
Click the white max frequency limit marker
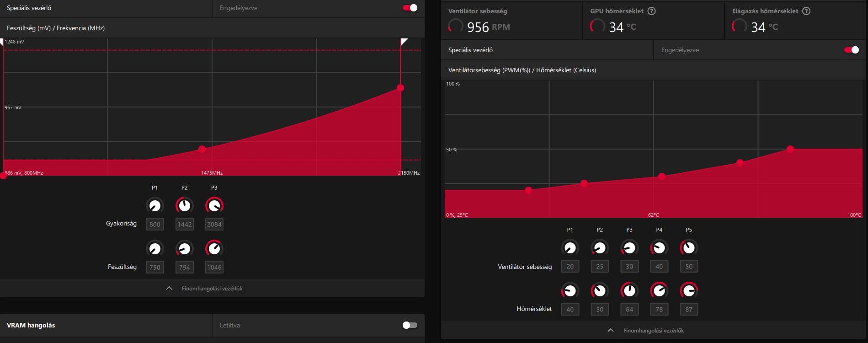coord(404,42)
